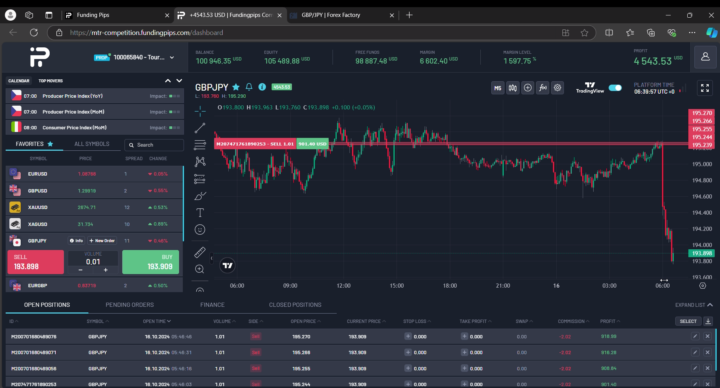Change the candlestick chart style

tap(513, 88)
